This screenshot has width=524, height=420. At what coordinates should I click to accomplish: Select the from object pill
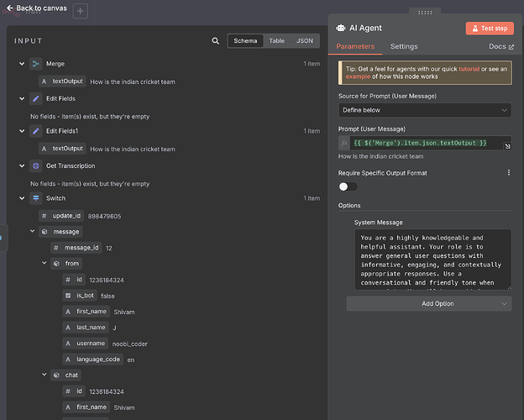66,264
